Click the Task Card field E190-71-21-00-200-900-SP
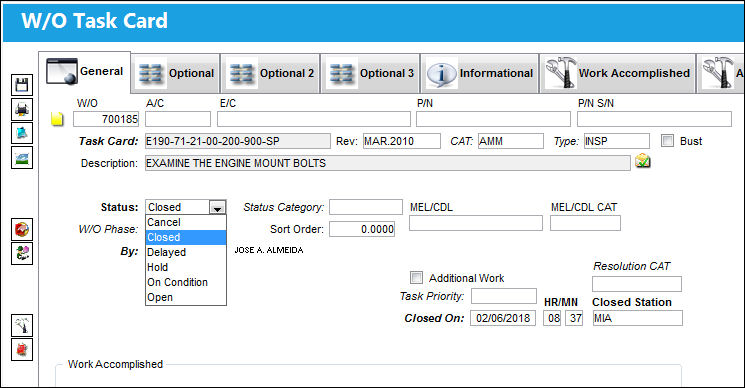Image resolution: width=745 pixels, height=388 pixels. click(x=238, y=141)
